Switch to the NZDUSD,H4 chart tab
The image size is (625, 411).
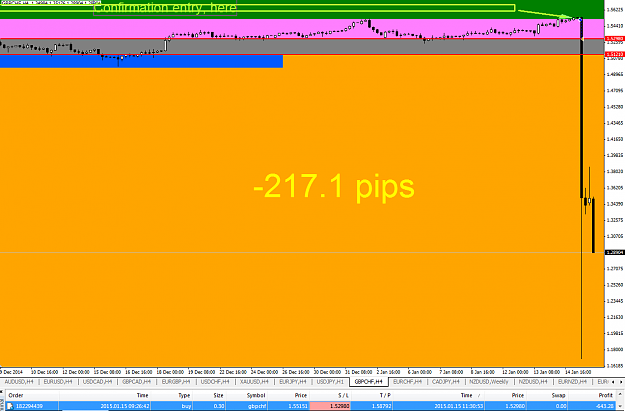533,382
